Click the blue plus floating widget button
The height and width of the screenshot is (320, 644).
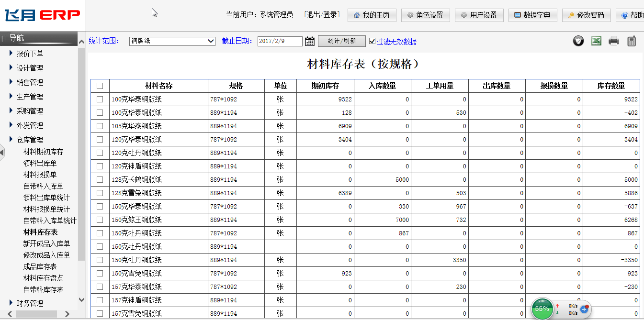584,309
